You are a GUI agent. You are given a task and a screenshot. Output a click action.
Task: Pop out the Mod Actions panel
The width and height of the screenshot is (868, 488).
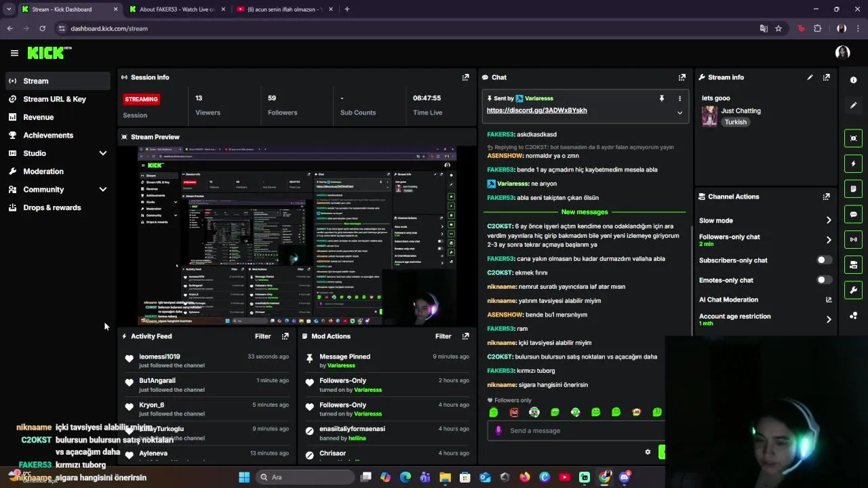(465, 336)
